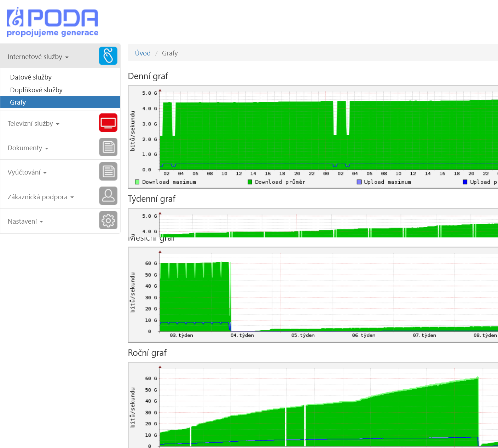Screen dimensions: 498x448
Task: Expand the Vyúčtování section
Action: [x=27, y=172]
